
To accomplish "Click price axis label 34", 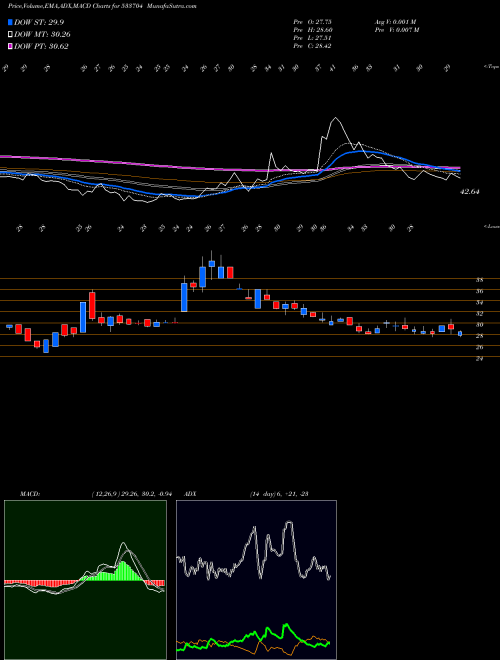I will coord(479,303).
